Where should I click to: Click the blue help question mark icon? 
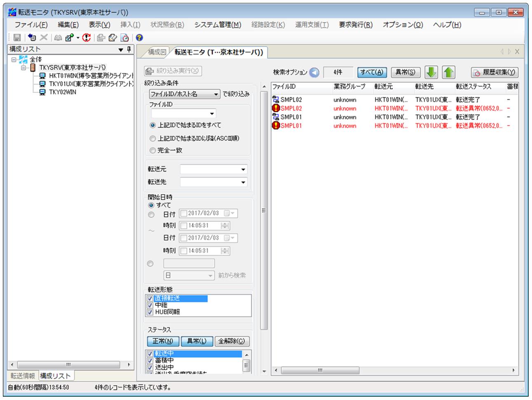coord(139,38)
